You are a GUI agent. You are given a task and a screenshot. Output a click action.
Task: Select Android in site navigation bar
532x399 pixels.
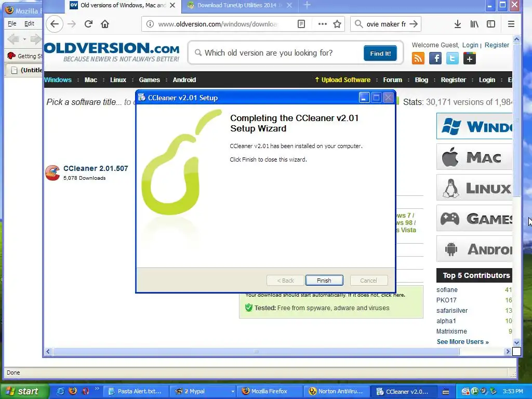184,80
